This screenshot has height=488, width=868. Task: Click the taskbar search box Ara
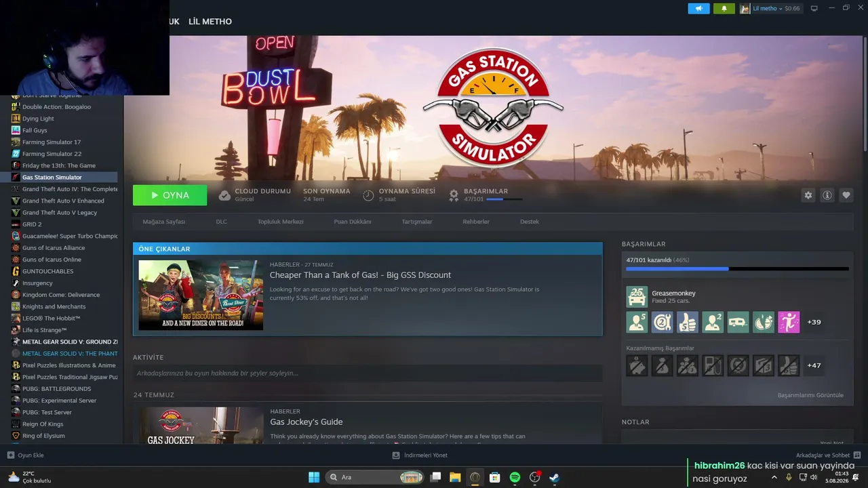[x=376, y=477]
